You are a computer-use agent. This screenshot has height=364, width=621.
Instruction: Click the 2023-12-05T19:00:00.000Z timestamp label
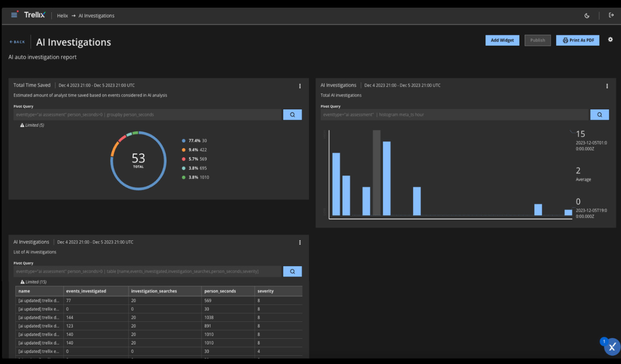[x=591, y=213]
